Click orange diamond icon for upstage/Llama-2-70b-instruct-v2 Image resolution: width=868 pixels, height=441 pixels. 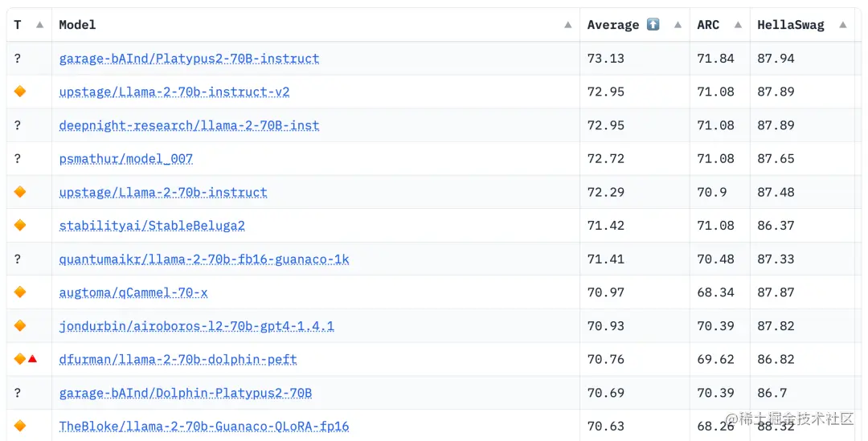(x=20, y=92)
